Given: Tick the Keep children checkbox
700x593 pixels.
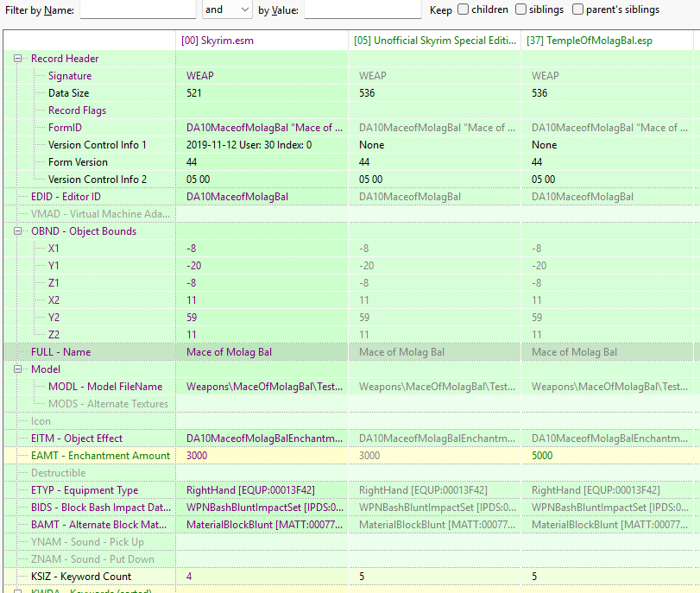Looking at the screenshot, I should click(x=463, y=9).
